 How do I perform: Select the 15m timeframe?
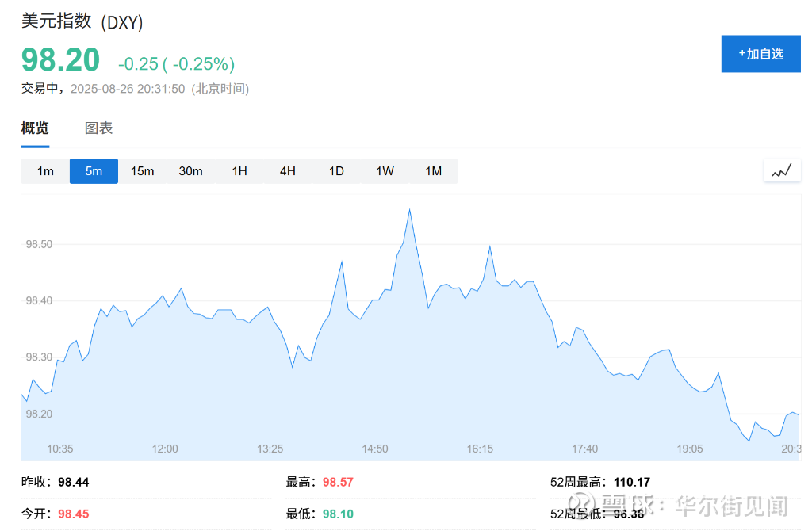142,171
